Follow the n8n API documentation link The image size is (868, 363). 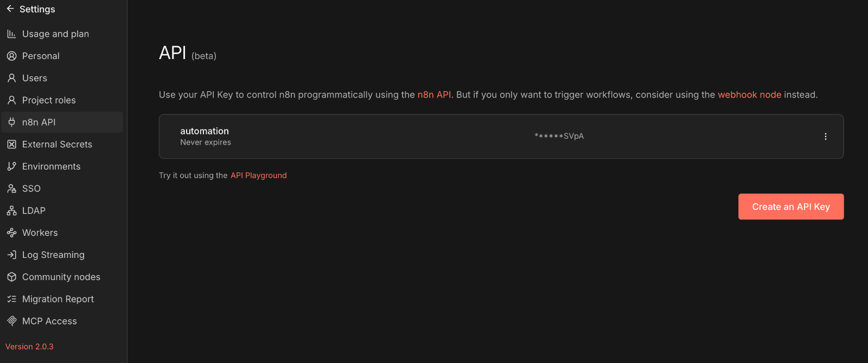[x=434, y=95]
